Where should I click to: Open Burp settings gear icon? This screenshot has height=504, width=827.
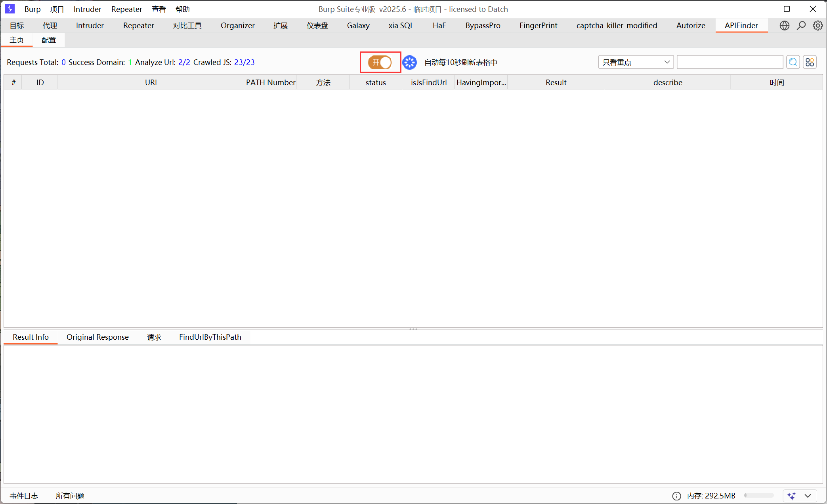(x=817, y=25)
